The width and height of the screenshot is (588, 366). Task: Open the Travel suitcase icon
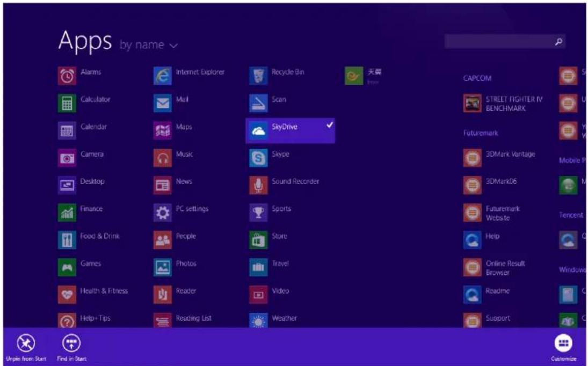coord(258,267)
